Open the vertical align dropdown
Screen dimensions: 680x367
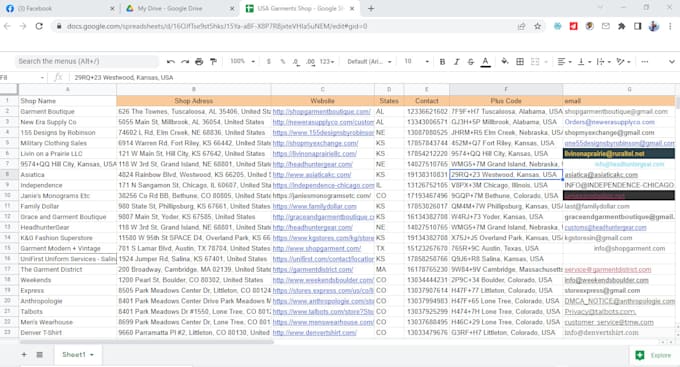coord(584,62)
